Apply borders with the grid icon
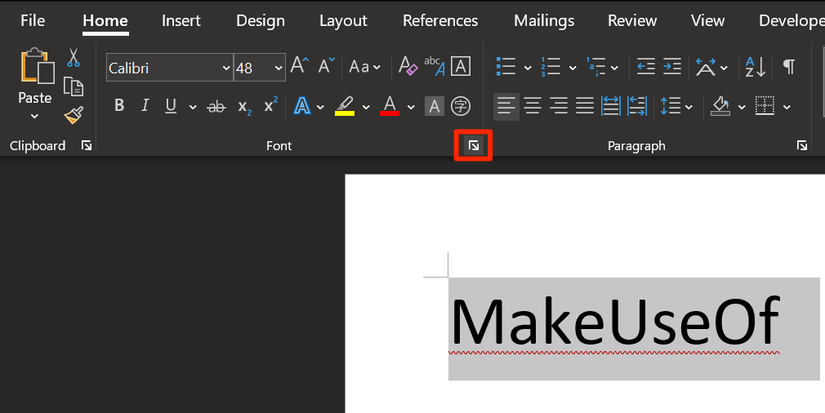 pyautogui.click(x=765, y=106)
